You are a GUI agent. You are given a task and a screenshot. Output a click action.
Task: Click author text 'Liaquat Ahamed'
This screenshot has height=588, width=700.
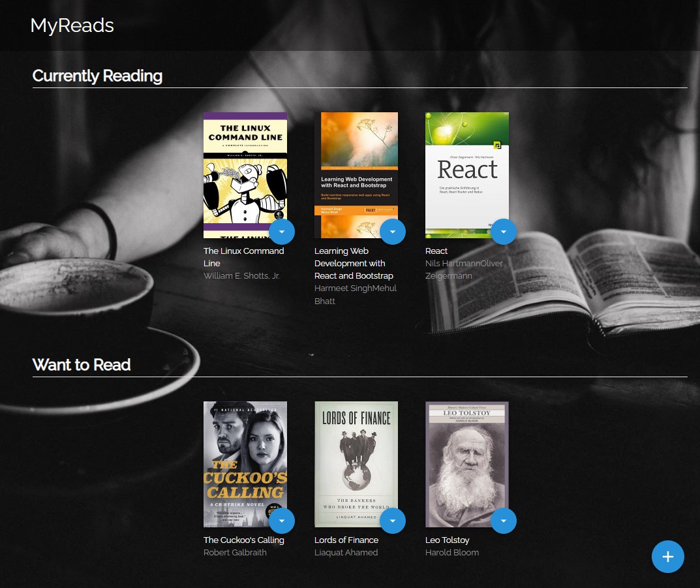[x=346, y=553]
